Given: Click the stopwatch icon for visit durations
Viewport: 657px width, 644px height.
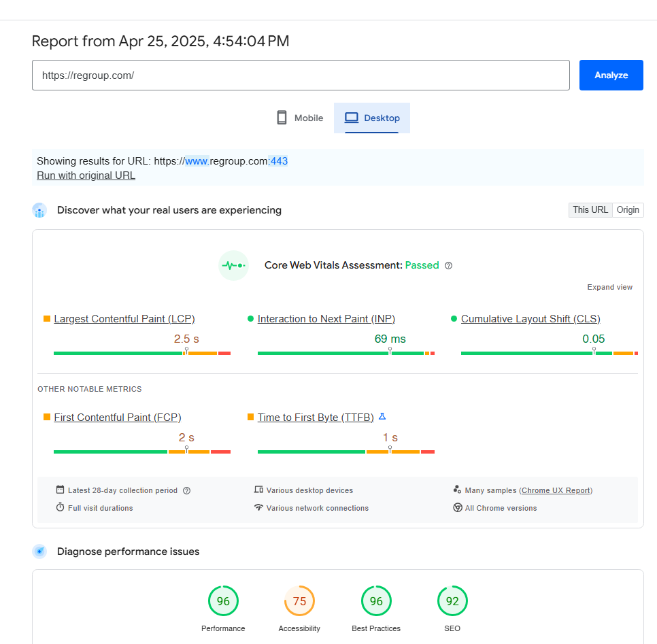Looking at the screenshot, I should pyautogui.click(x=61, y=507).
